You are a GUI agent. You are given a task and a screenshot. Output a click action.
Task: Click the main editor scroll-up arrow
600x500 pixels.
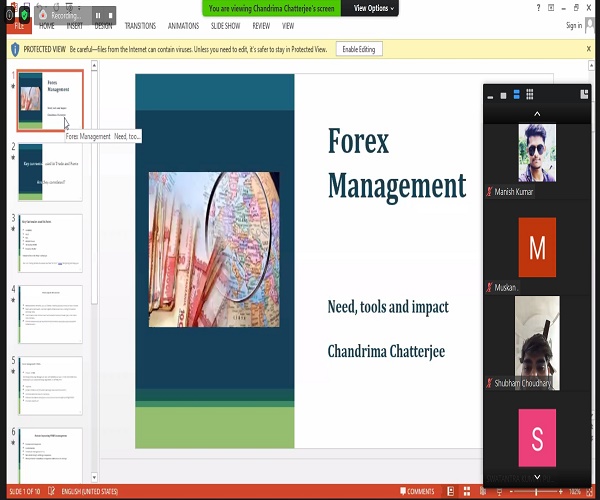591,66
